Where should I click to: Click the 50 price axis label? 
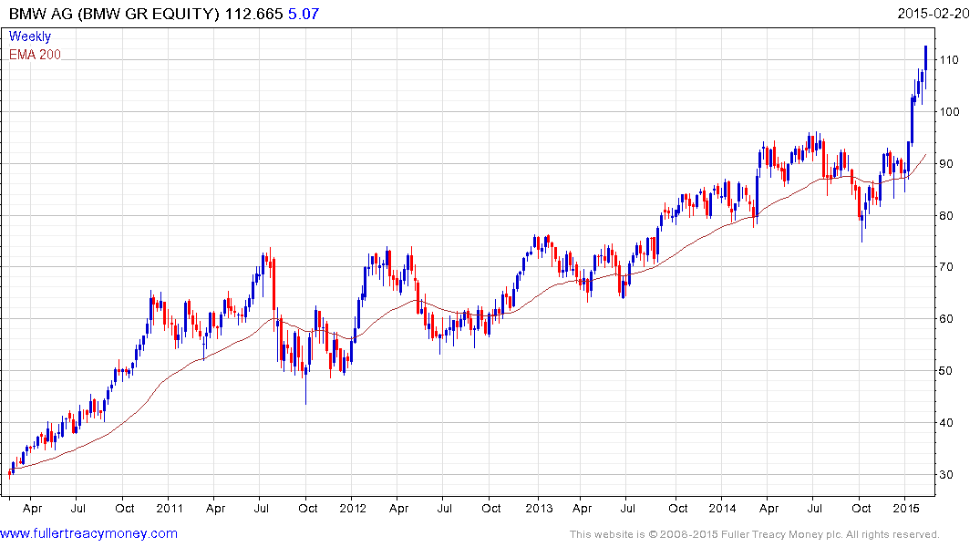pyautogui.click(x=946, y=371)
